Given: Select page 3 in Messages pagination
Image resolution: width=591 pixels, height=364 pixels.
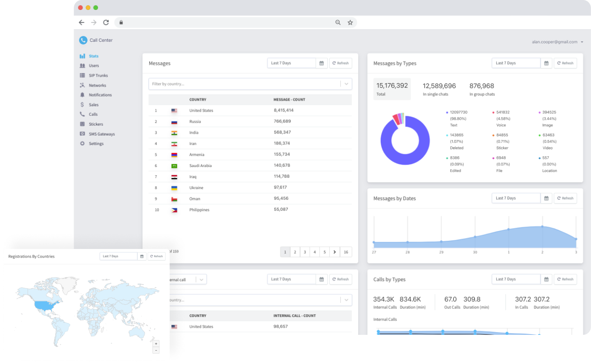Looking at the screenshot, I should (x=305, y=252).
